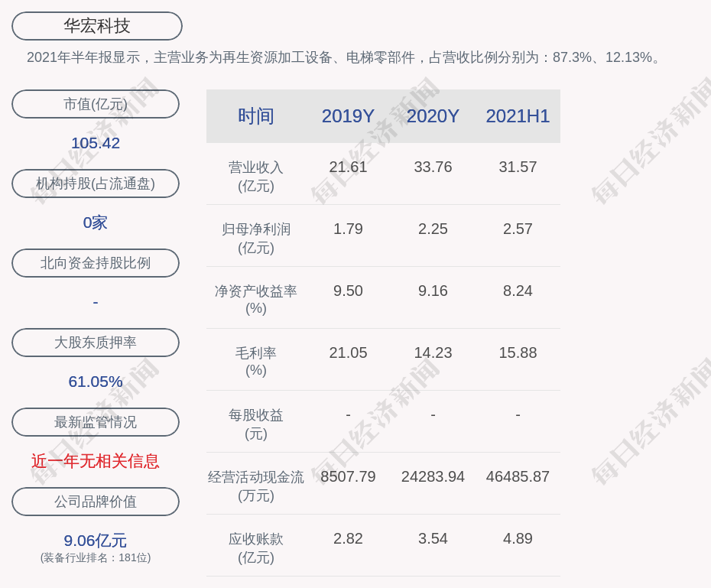Select the 46485.87 cash flow value
711x588 pixels.
tap(518, 476)
